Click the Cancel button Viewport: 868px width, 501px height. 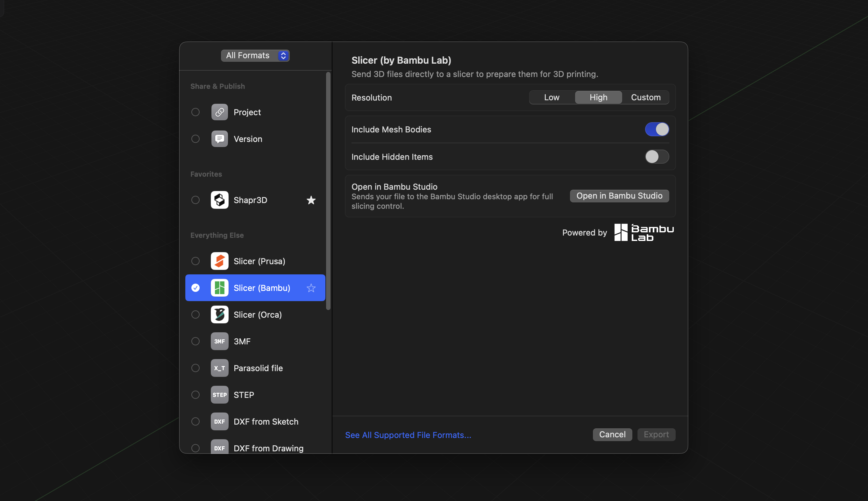[612, 434]
